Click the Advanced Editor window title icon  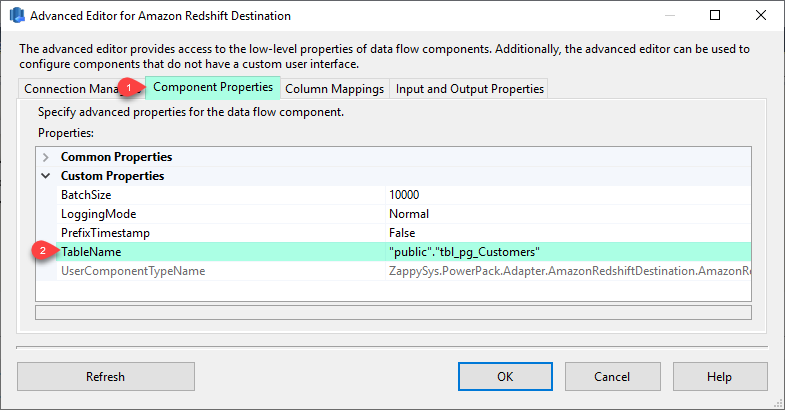pyautogui.click(x=17, y=16)
